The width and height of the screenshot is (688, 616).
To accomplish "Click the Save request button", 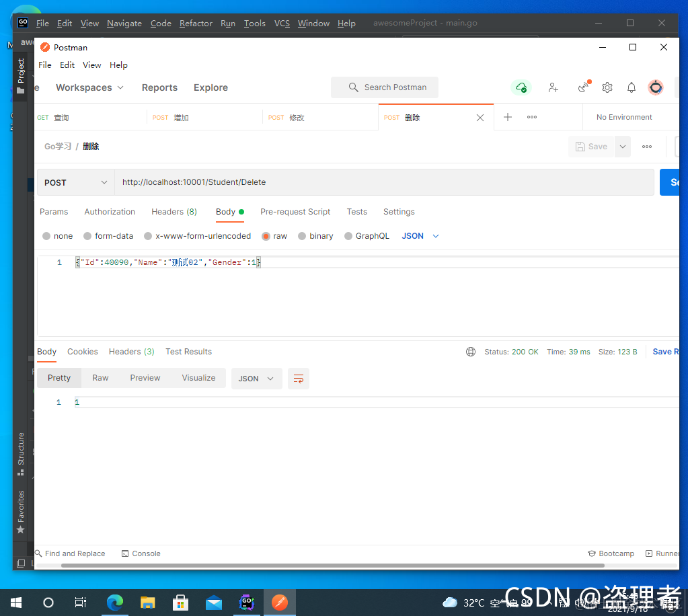I will tap(591, 147).
